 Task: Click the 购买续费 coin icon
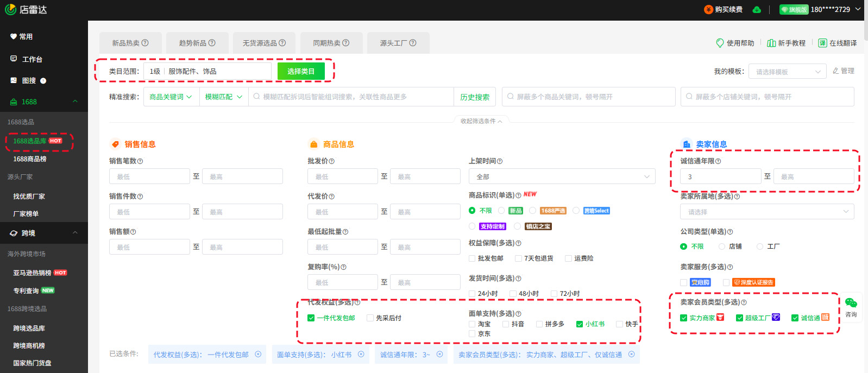click(708, 10)
